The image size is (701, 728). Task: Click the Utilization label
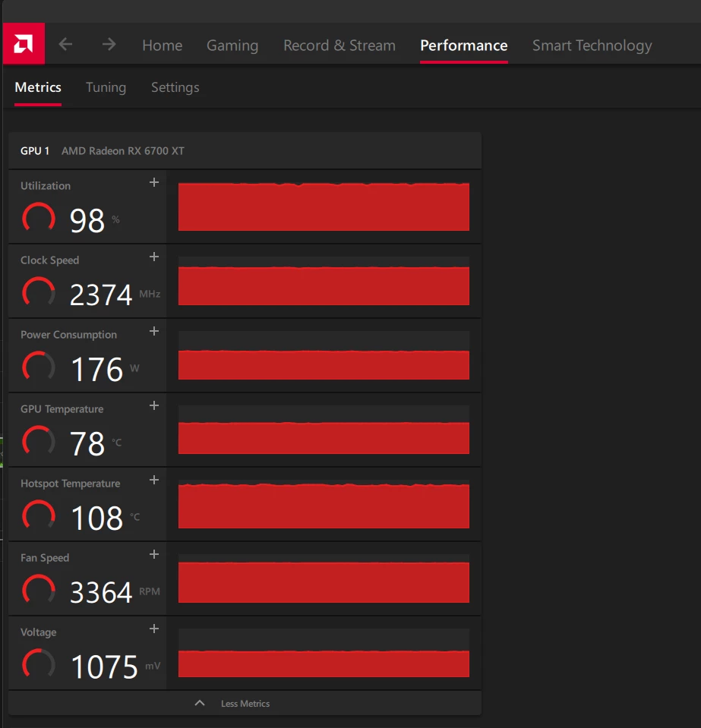pyautogui.click(x=46, y=186)
